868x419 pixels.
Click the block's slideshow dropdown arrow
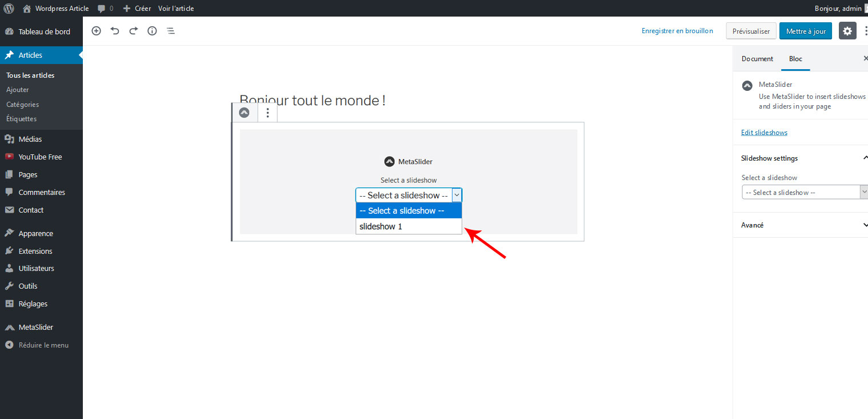point(457,195)
